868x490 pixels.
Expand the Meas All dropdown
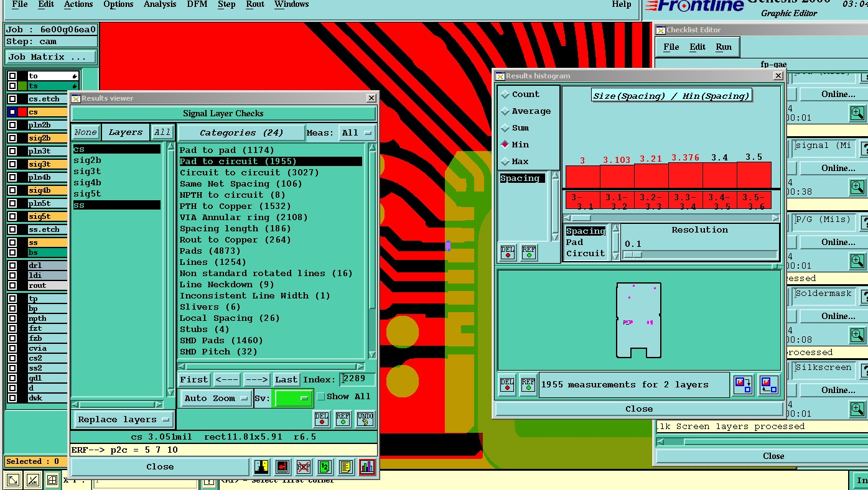(x=357, y=132)
